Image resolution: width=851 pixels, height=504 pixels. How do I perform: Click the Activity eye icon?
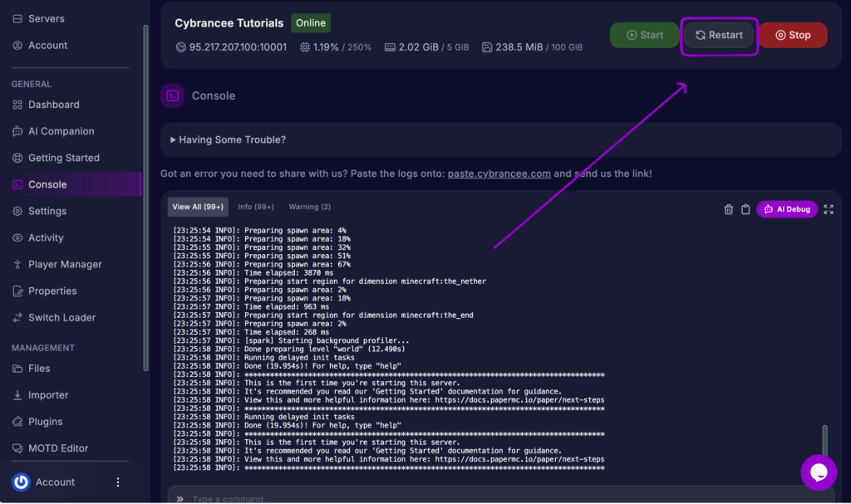(17, 237)
